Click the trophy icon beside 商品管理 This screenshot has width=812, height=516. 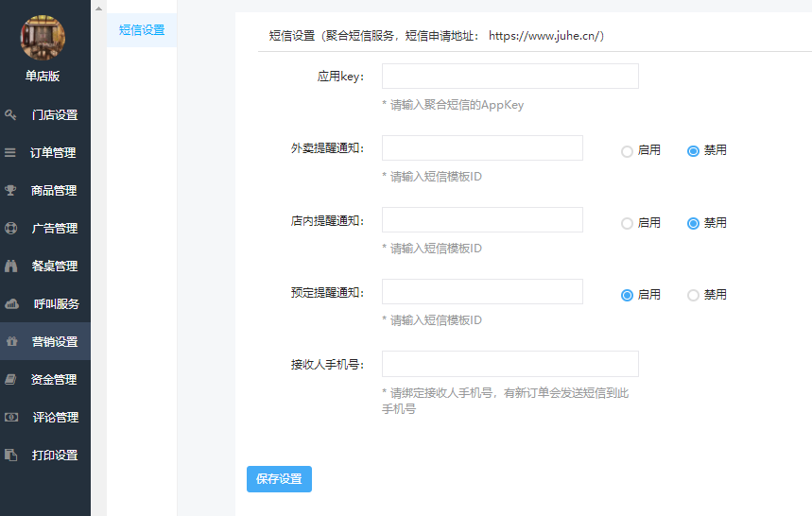click(10, 190)
